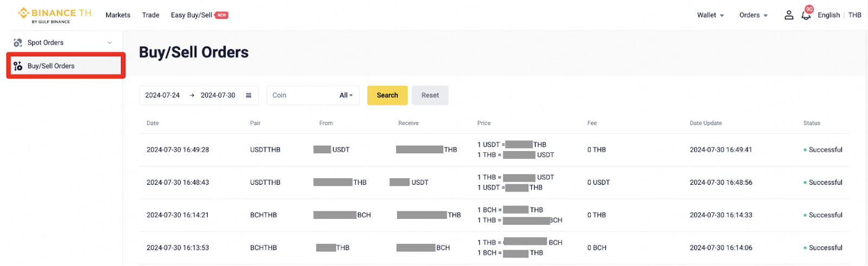Change language from English

(x=828, y=15)
